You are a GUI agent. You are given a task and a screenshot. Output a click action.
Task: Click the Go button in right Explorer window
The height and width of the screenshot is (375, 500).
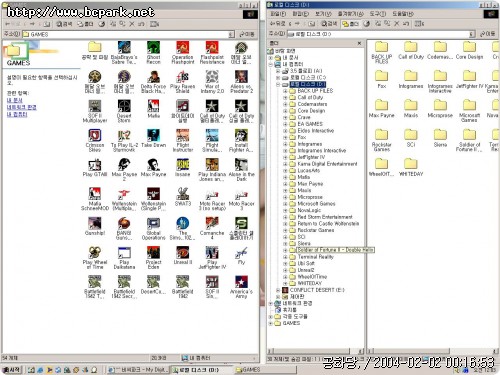(487, 34)
